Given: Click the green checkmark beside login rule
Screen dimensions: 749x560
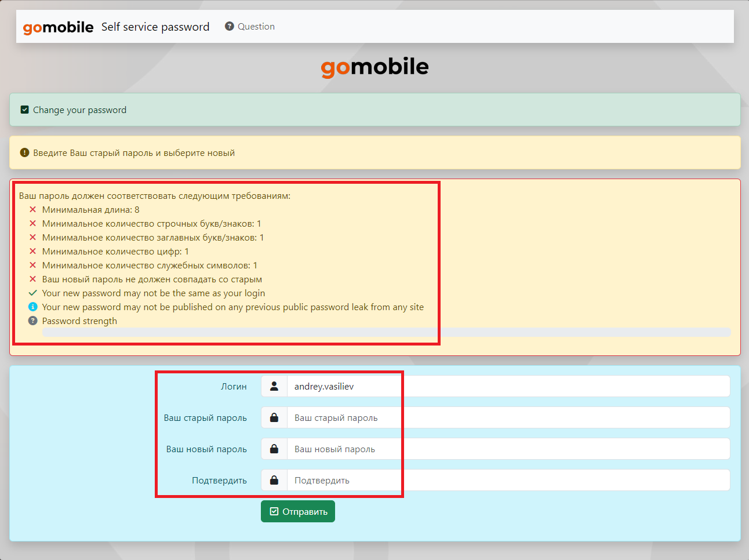Looking at the screenshot, I should point(33,293).
